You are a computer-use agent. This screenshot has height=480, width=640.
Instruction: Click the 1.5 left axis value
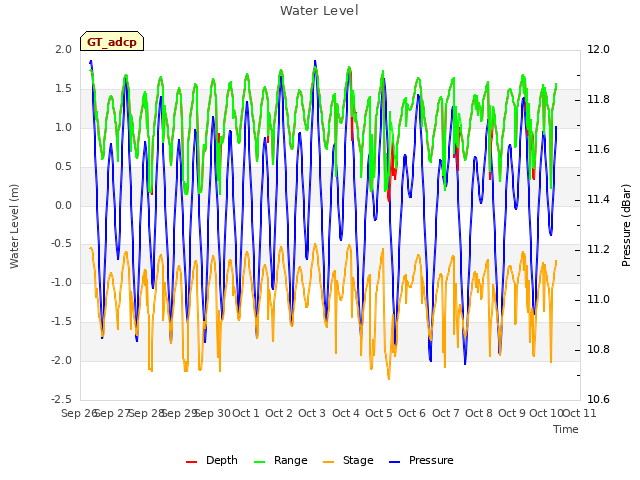pyautogui.click(x=63, y=88)
